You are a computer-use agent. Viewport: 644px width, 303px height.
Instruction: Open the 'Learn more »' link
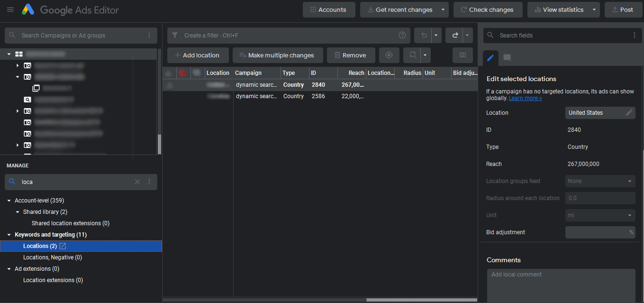(525, 98)
